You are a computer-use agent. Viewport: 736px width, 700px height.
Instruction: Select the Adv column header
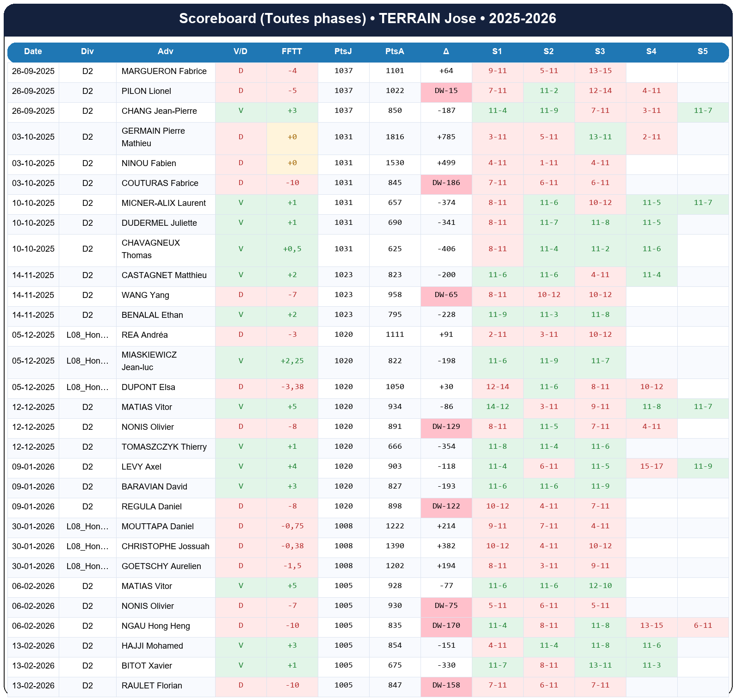tap(165, 51)
